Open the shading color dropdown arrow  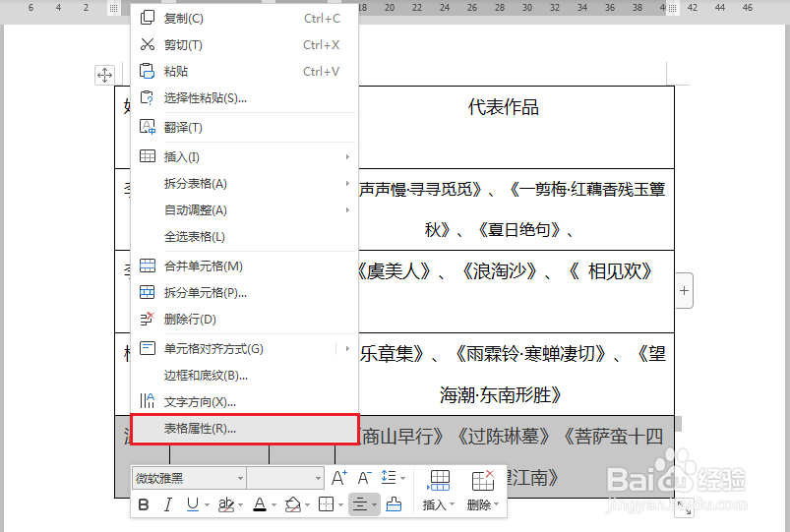point(307,504)
